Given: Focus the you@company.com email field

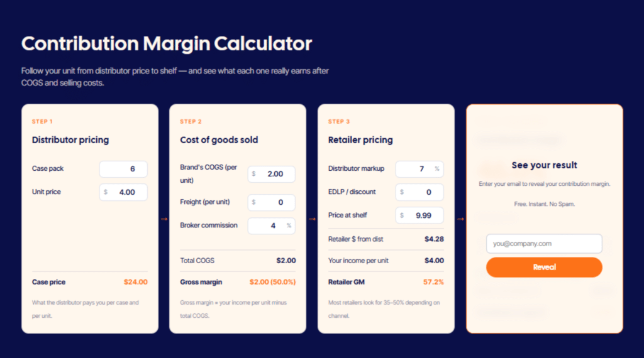Looking at the screenshot, I should (x=544, y=244).
